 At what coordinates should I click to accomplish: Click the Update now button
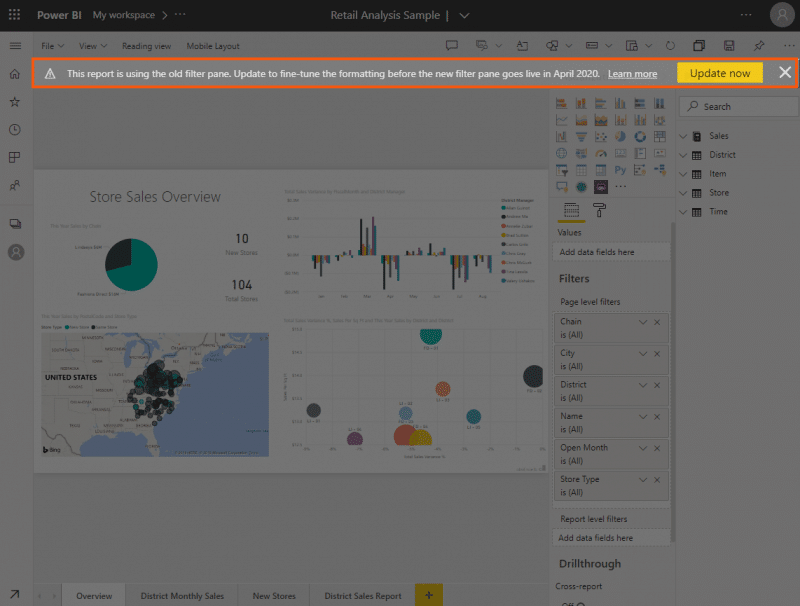coord(720,73)
